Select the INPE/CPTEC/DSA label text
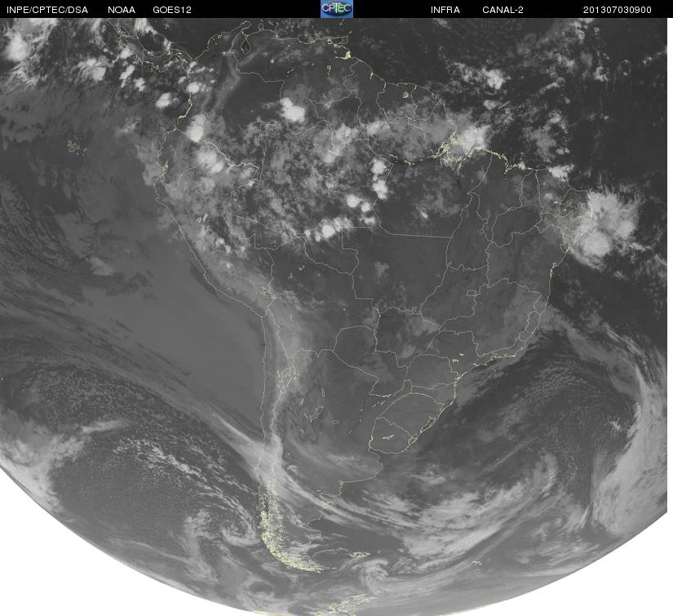Viewport: 673px width, 616px height. pos(47,10)
